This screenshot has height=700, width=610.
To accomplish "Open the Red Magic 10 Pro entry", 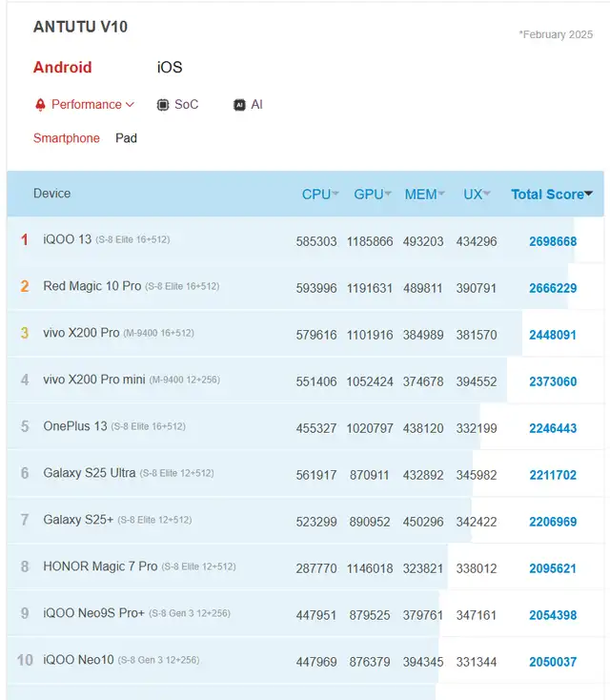I will [x=91, y=286].
